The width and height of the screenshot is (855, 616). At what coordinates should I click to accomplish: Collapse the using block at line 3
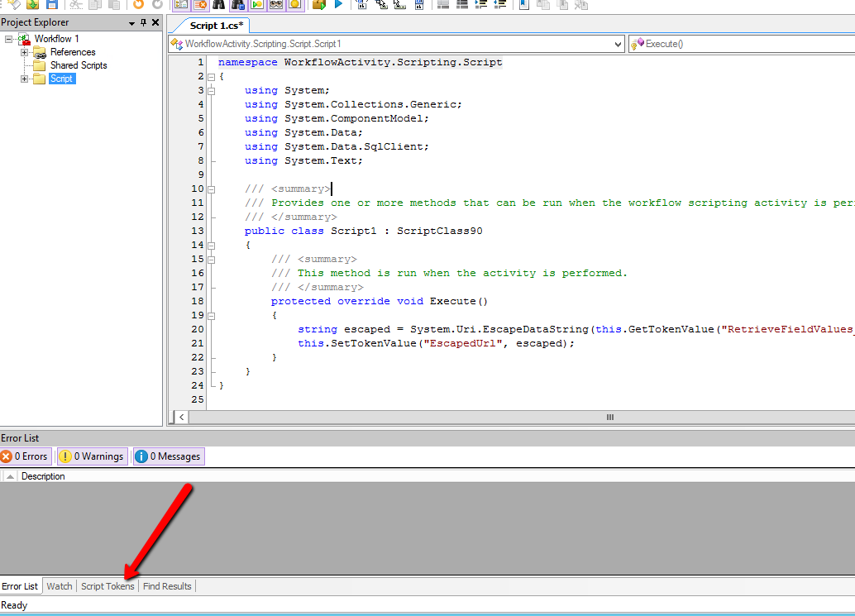(x=212, y=91)
